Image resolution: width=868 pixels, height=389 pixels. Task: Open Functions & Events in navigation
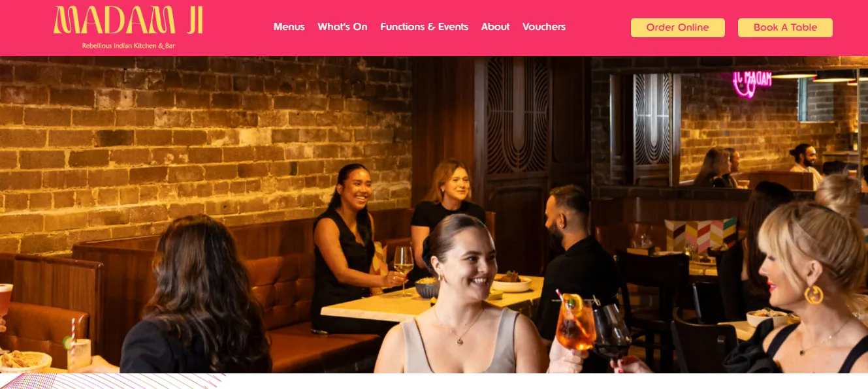(424, 27)
